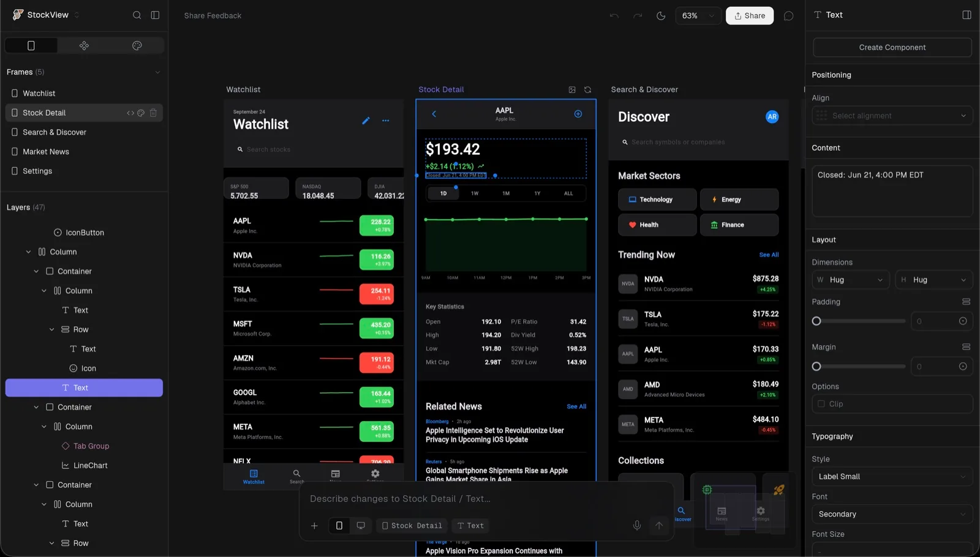The height and width of the screenshot is (557, 980).
Task: Open the height Hug dropdown
Action: pyautogui.click(x=934, y=280)
